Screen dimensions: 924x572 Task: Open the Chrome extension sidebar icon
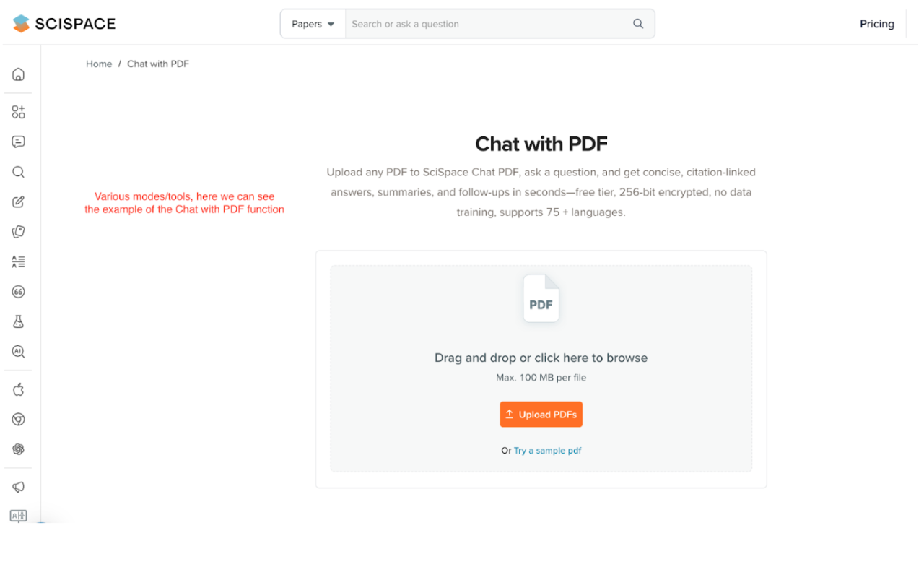(x=19, y=420)
